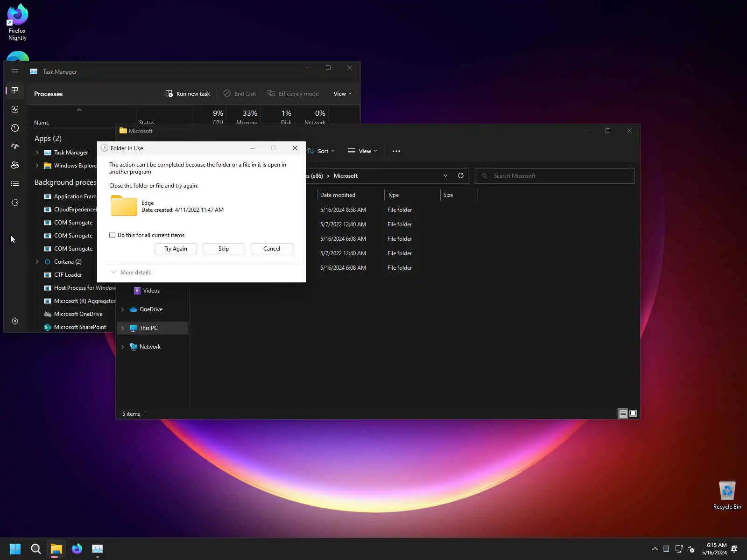747x560 pixels.
Task: Click the Microsoft SharePoint process icon
Action: (x=47, y=327)
